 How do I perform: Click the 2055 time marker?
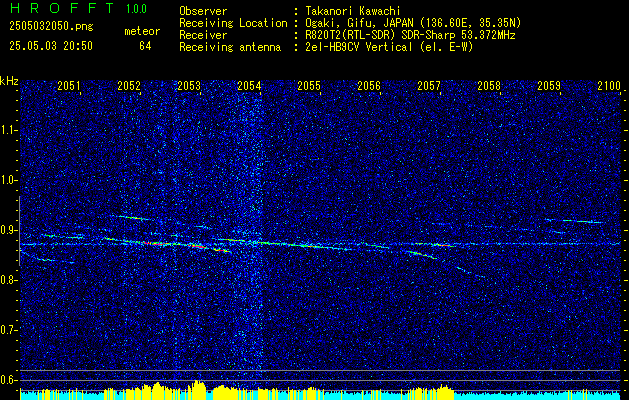tap(309, 85)
